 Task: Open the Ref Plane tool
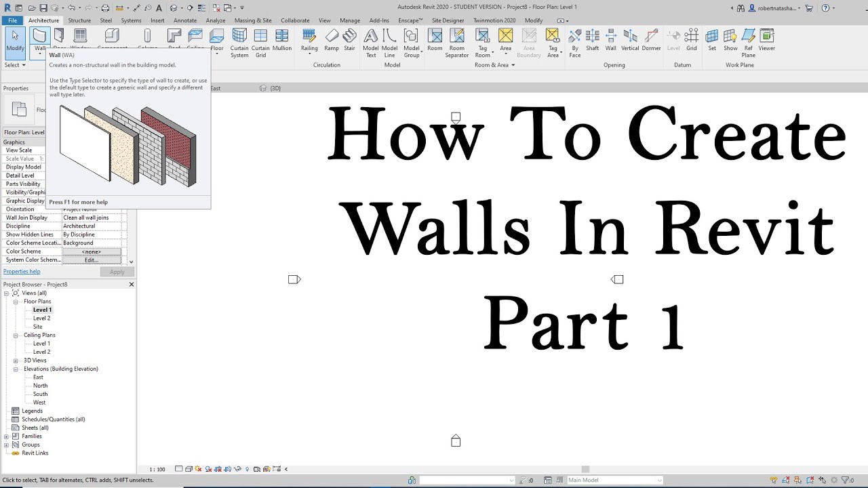(749, 43)
